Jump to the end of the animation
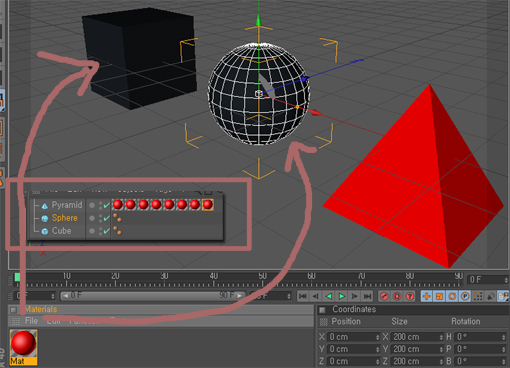510x368 pixels. pyautogui.click(x=367, y=296)
